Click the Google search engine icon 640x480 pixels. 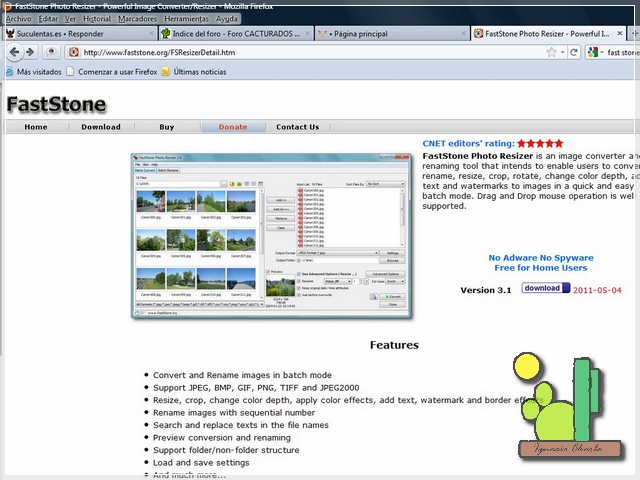593,52
